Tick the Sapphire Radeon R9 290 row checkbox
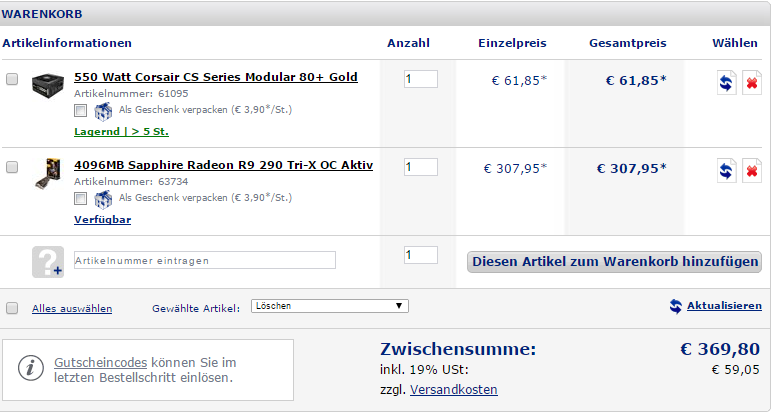Viewport: 772px width, 414px height. (12, 167)
